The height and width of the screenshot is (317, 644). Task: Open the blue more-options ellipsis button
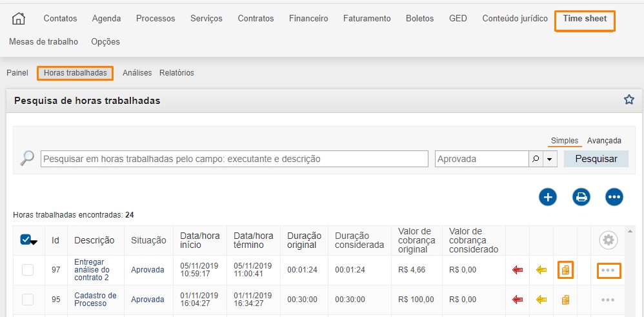tap(614, 197)
